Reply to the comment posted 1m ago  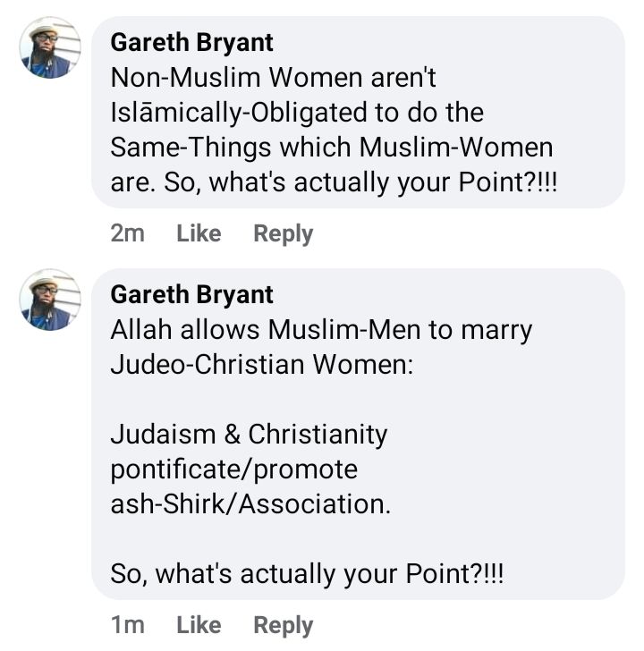click(284, 625)
